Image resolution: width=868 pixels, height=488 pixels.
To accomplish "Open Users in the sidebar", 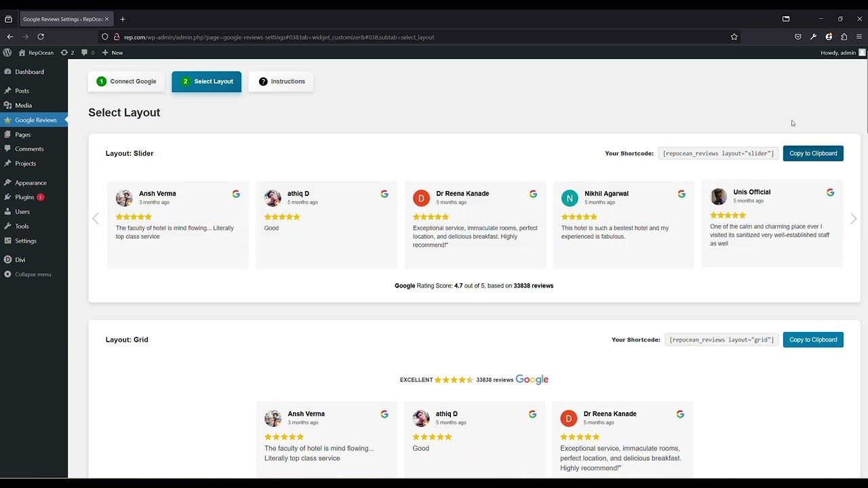I will 22,211.
